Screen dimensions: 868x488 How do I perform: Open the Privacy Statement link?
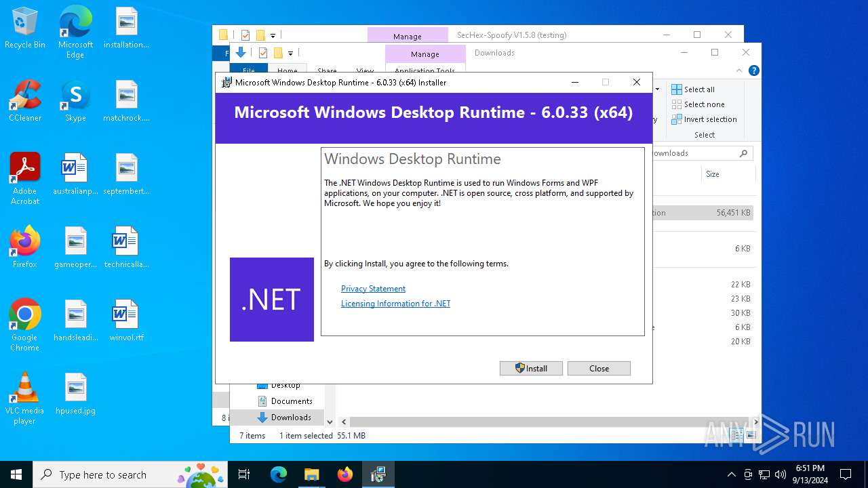(x=373, y=289)
